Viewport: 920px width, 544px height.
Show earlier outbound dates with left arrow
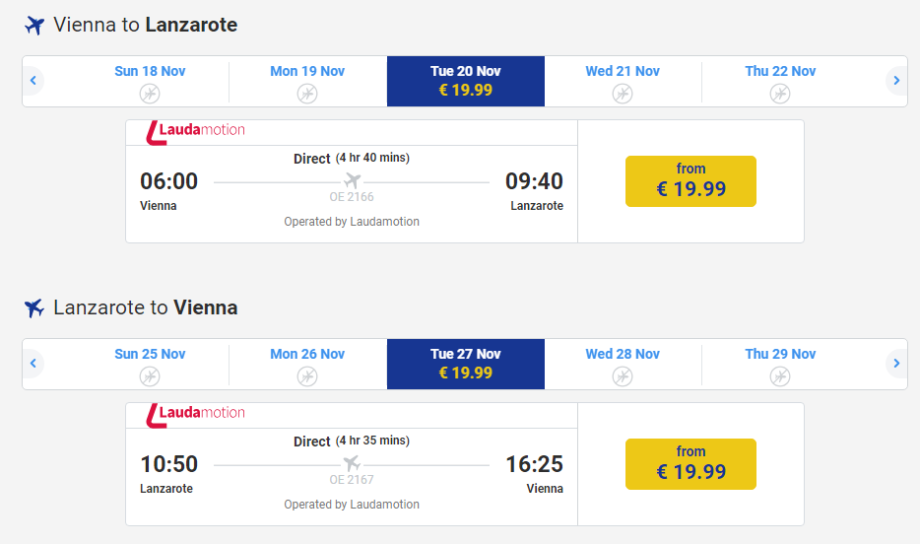(33, 81)
